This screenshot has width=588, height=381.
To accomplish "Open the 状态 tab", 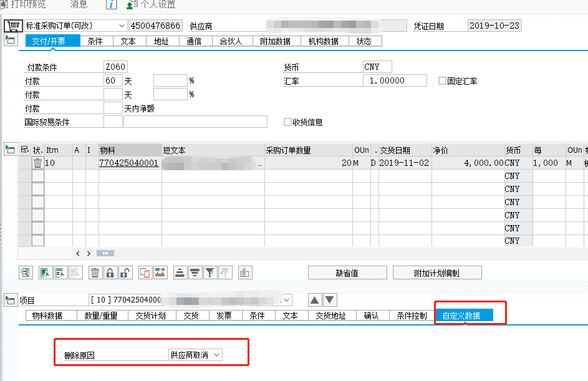I will coord(365,41).
